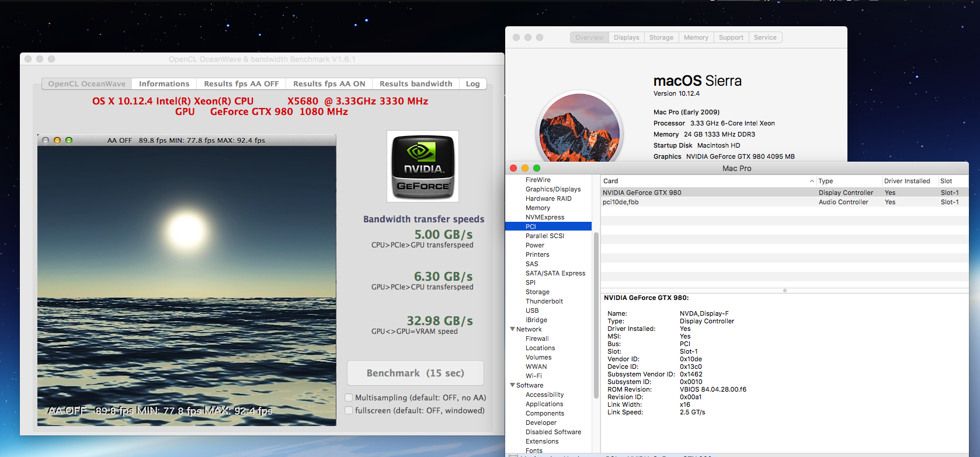Select Graphics/Displays in the sidebar

click(x=553, y=189)
